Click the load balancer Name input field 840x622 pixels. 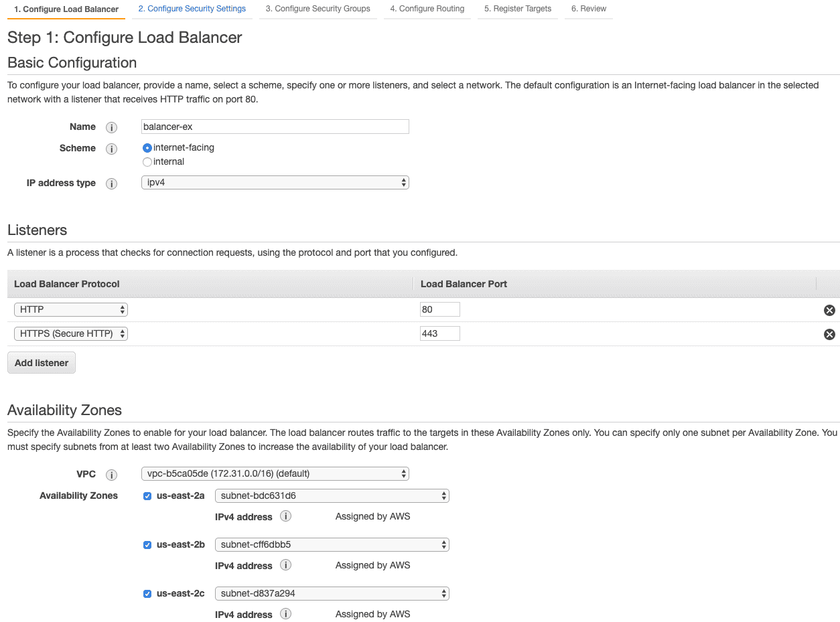click(x=275, y=127)
